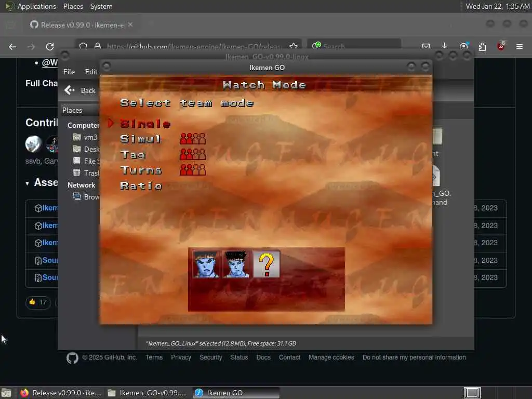Click the first contributor avatar on GitHub
The image size is (532, 399).
coord(34,144)
